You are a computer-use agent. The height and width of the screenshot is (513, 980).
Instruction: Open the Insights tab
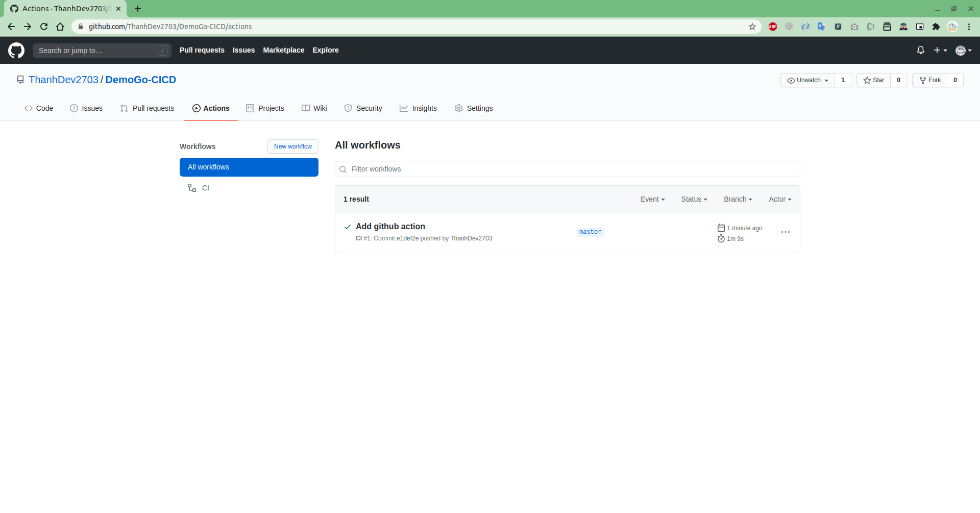[419, 108]
